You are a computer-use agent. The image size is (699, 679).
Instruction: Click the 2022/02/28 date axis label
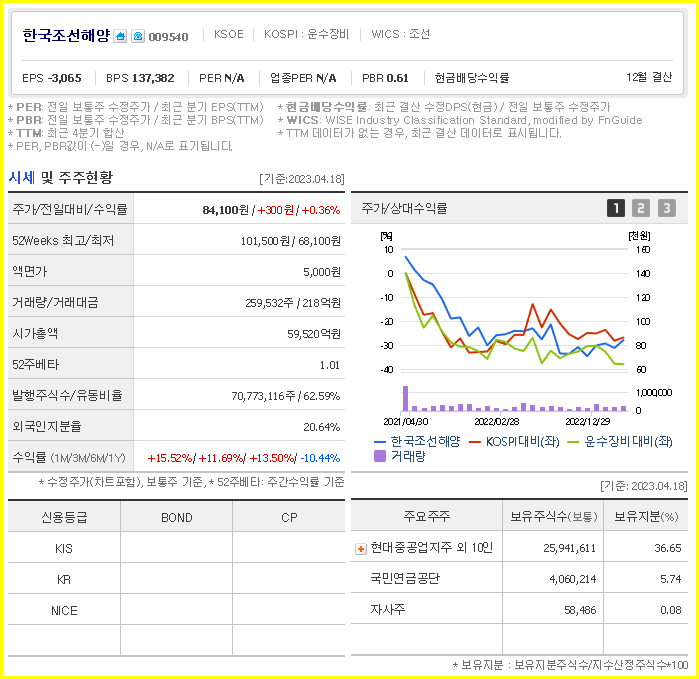(x=497, y=421)
